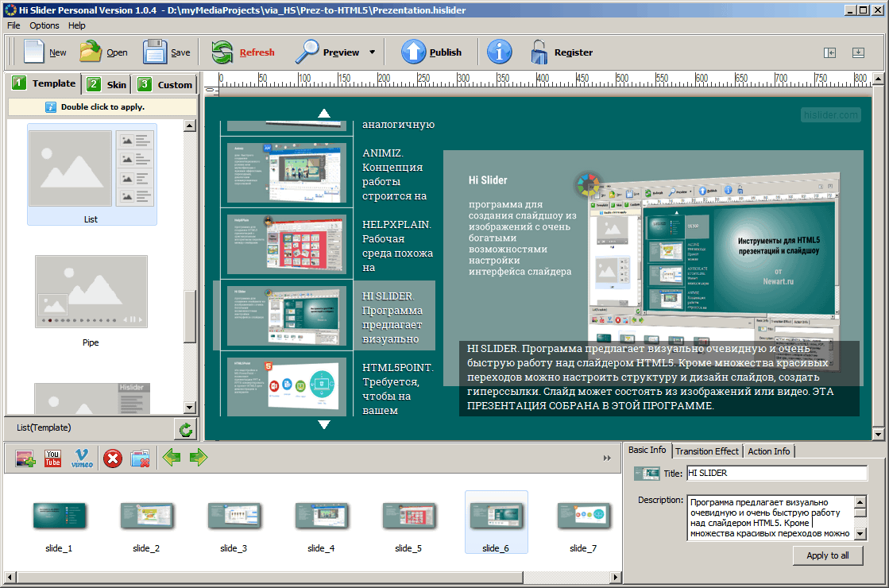Select slide_6 thumbnail
This screenshot has width=889, height=588.
(x=496, y=522)
